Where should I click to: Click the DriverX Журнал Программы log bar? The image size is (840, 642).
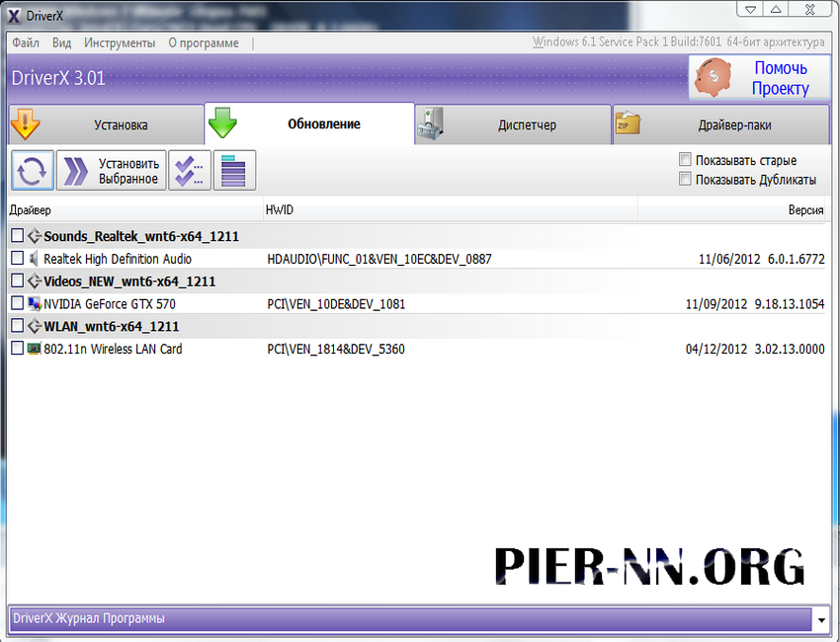pyautogui.click(x=410, y=619)
